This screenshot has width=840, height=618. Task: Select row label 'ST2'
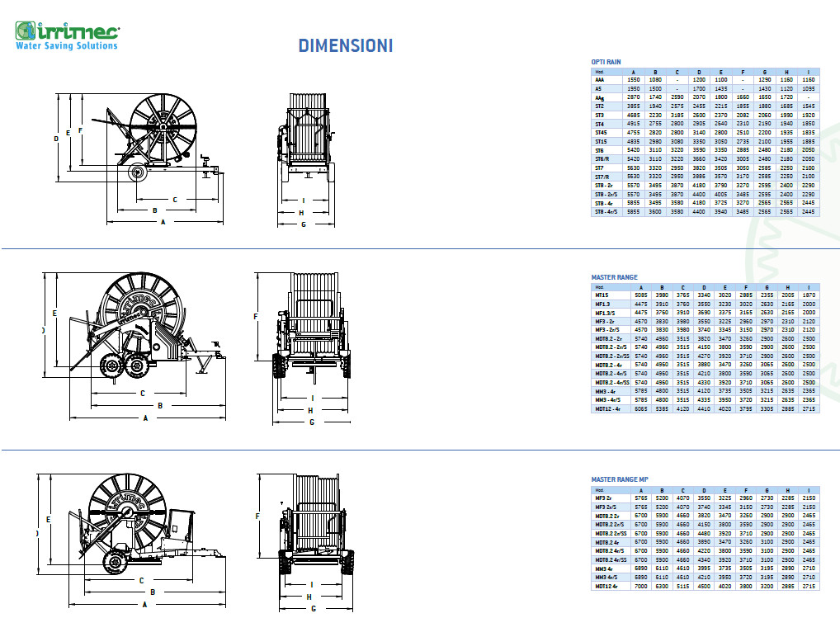click(x=599, y=106)
